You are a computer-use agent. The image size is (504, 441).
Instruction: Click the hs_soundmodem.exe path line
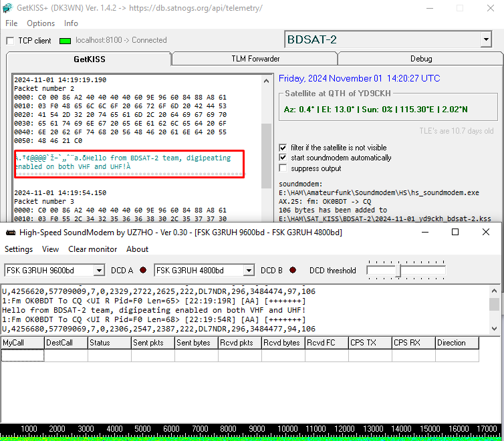(x=378, y=192)
